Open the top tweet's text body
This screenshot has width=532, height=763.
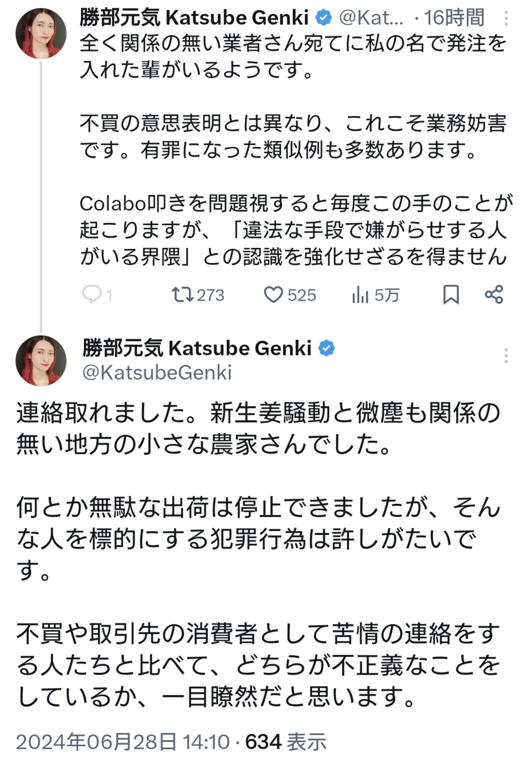point(296,150)
